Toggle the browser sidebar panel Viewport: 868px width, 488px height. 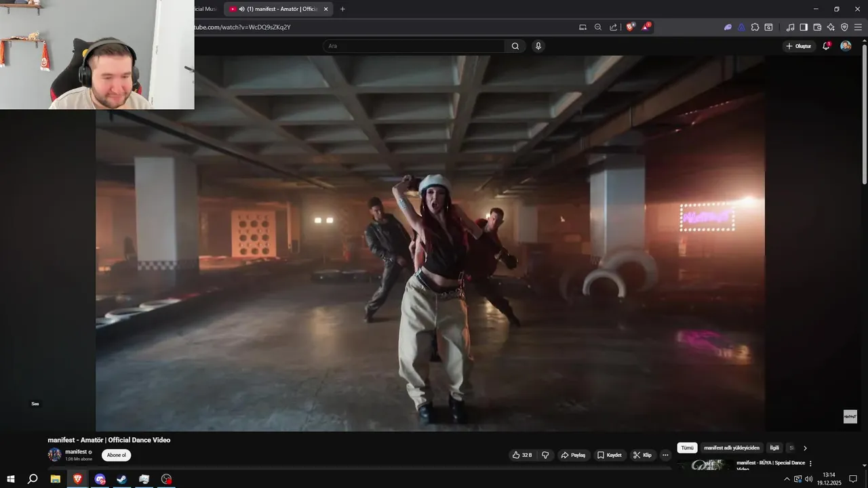804,27
